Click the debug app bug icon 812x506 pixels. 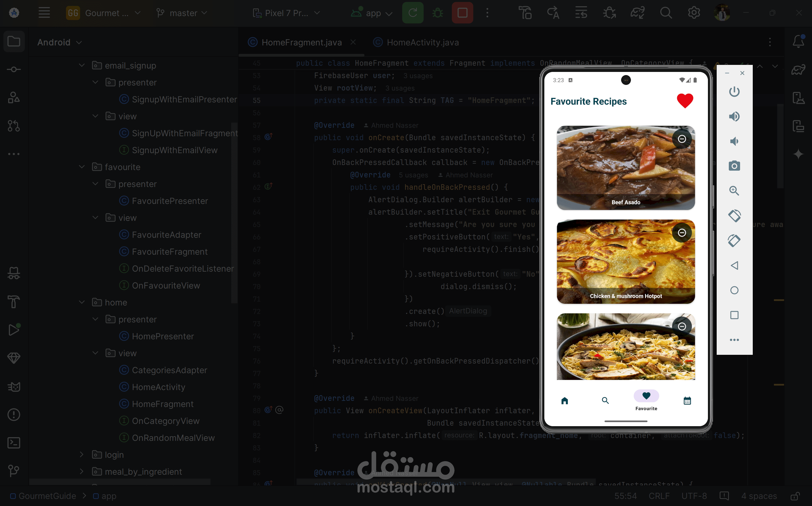(438, 13)
